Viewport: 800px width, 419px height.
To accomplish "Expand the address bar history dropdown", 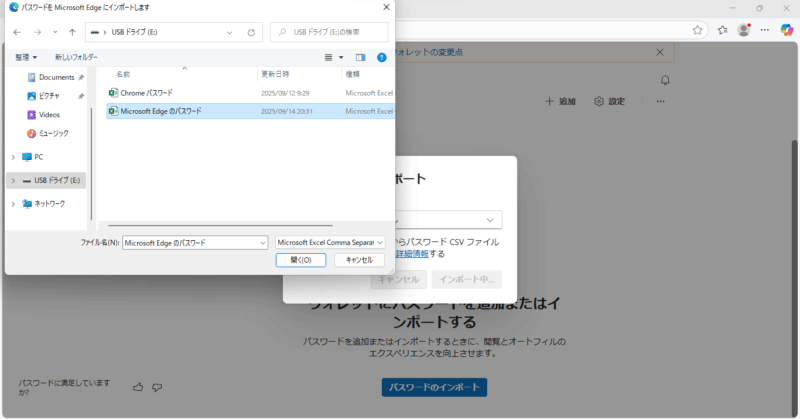I will pos(230,32).
